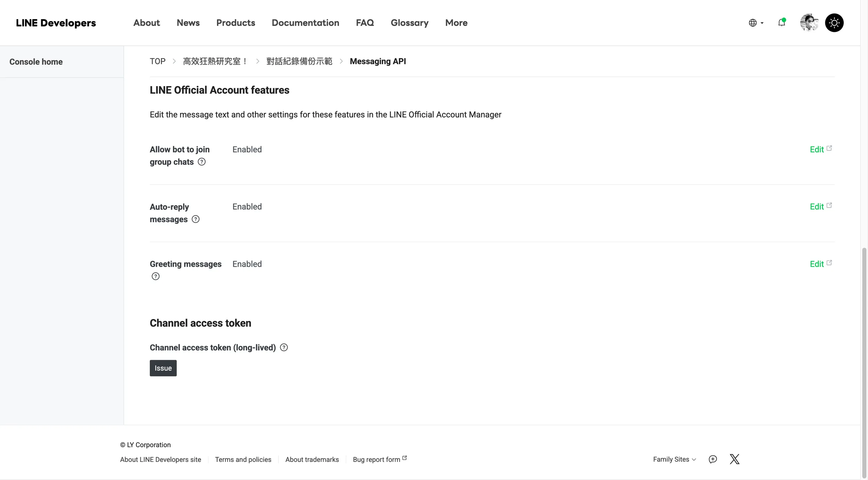
Task: Open About trademarks link
Action: pyautogui.click(x=312, y=459)
